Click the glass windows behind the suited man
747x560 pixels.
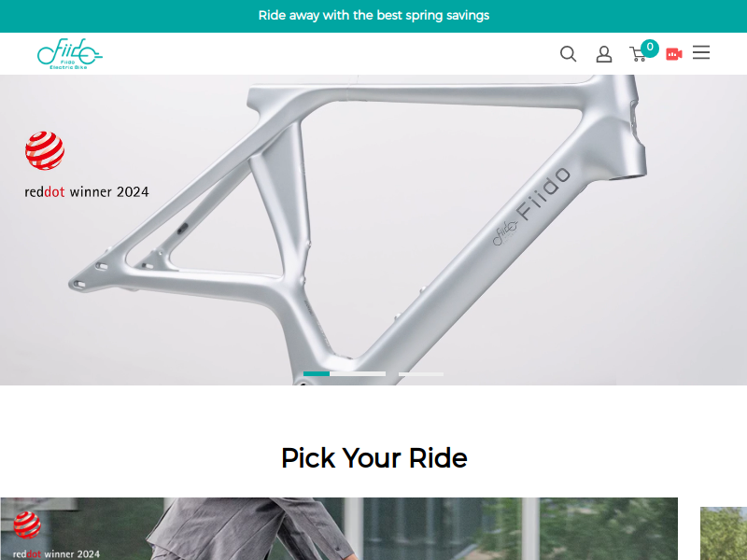tap(476, 528)
